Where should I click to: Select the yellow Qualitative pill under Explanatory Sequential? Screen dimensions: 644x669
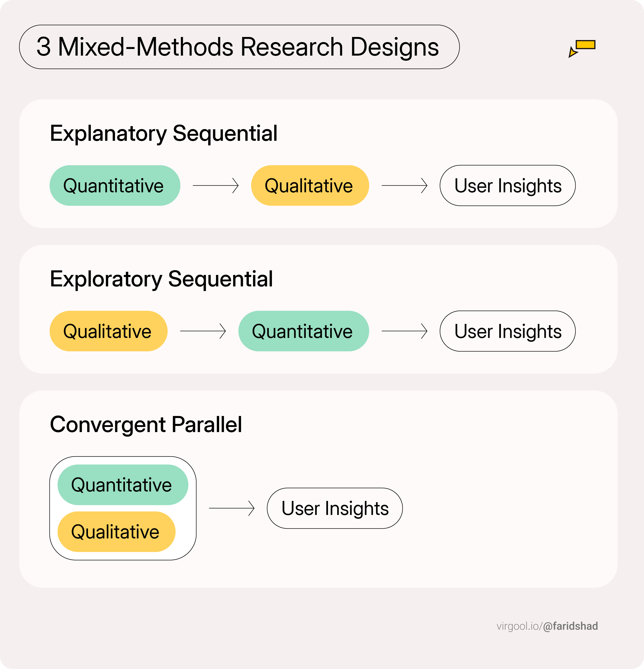[x=310, y=185]
